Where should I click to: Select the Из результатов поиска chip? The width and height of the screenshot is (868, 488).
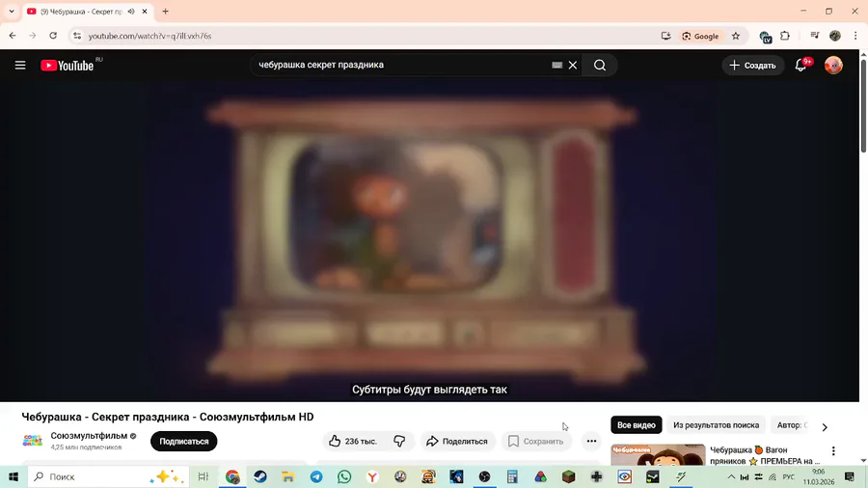[x=716, y=425]
